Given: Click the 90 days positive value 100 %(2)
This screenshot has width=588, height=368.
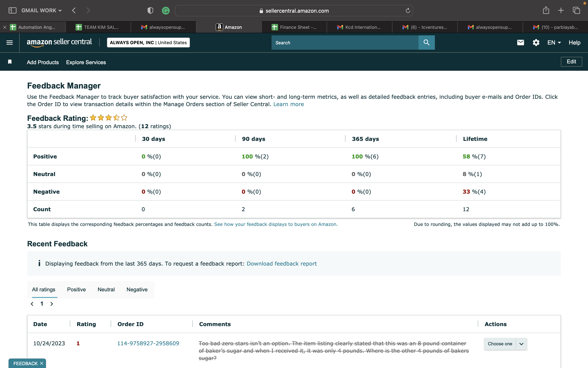Looking at the screenshot, I should click(x=255, y=156).
